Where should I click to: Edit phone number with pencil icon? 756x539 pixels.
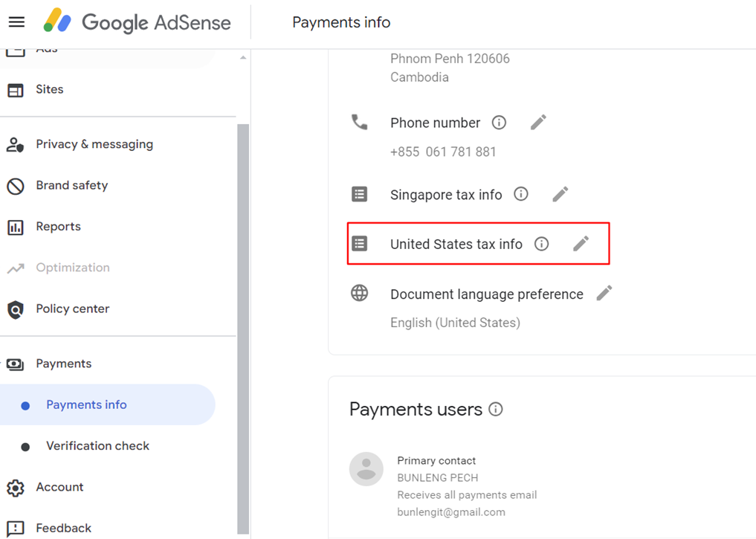(x=538, y=123)
